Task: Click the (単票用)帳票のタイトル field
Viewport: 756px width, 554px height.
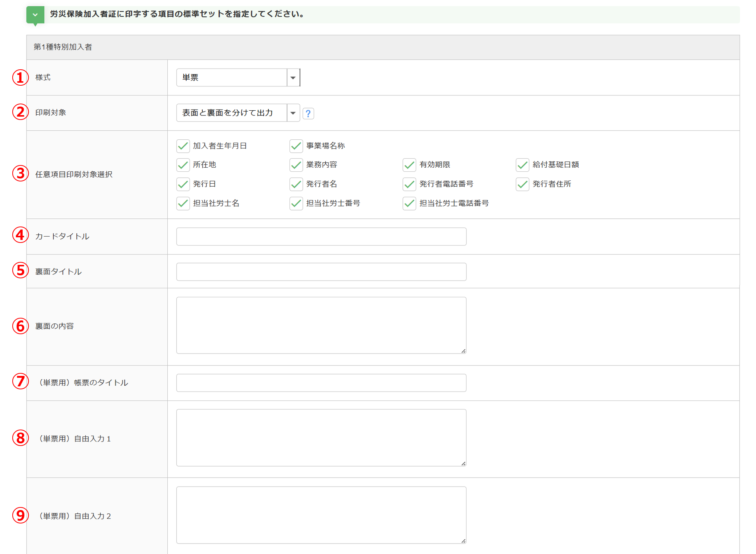Action: click(321, 383)
